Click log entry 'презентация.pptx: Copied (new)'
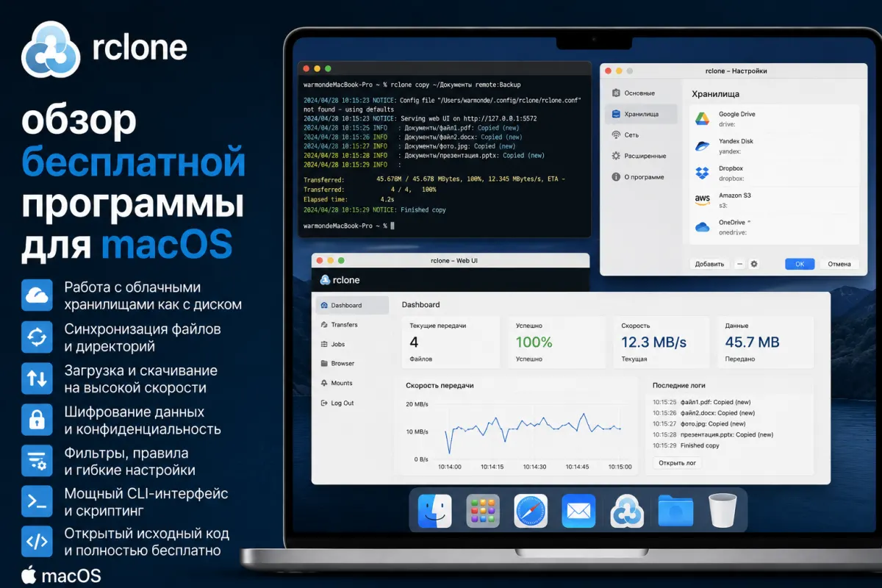Viewport: 882px width, 588px height. pos(713,434)
